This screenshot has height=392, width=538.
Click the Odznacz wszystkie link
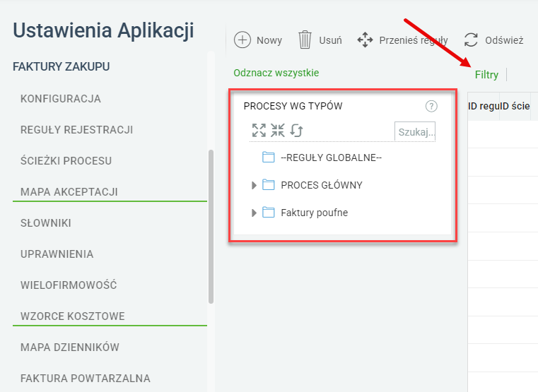(276, 73)
